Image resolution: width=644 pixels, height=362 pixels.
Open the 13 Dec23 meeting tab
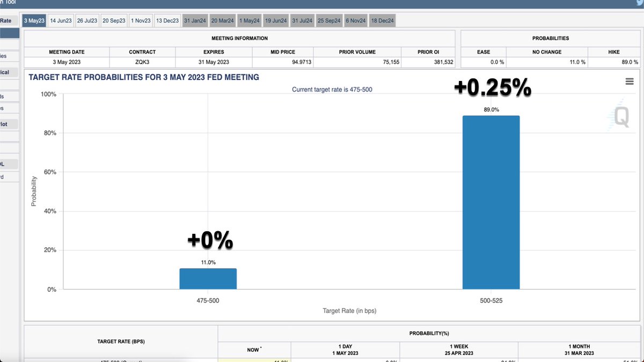tap(167, 21)
